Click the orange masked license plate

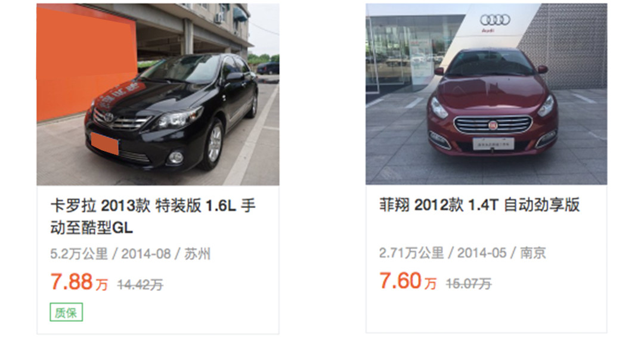pyautogui.click(x=105, y=144)
